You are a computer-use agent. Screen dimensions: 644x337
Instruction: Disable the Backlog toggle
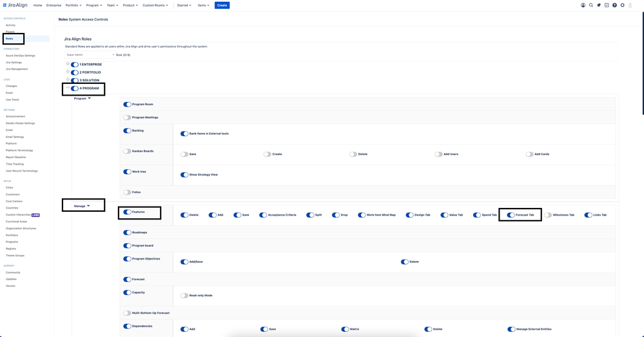coord(128,131)
